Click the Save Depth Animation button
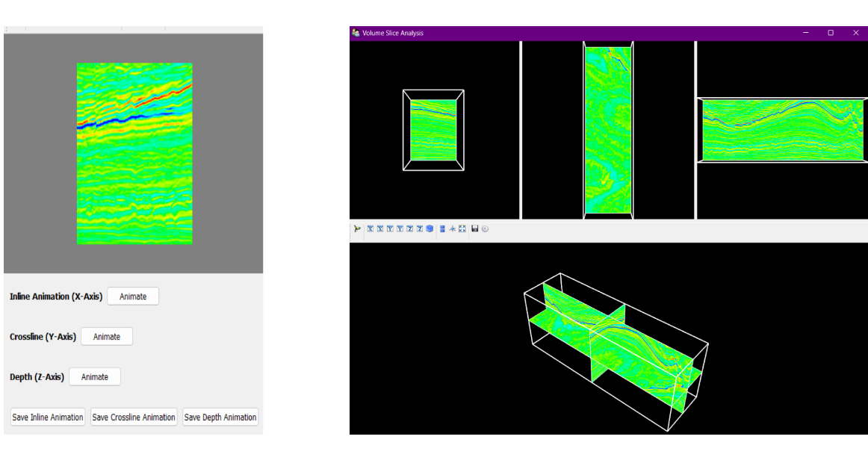Viewport: 868px width, 463px height. pos(220,417)
